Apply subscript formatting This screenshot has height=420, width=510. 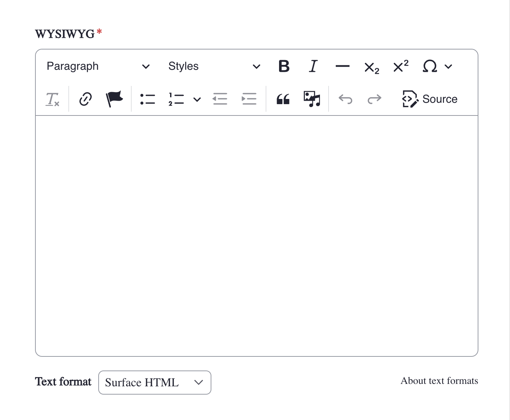coord(372,67)
